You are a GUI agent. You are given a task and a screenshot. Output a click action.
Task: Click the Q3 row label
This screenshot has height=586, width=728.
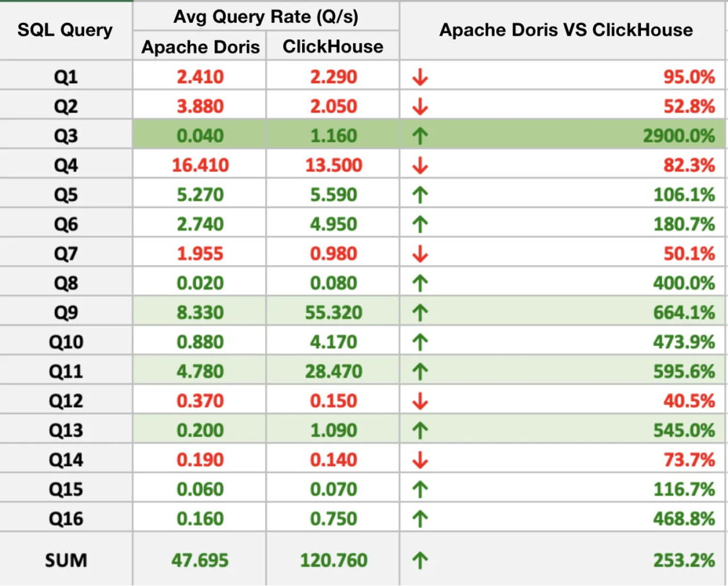(66, 136)
